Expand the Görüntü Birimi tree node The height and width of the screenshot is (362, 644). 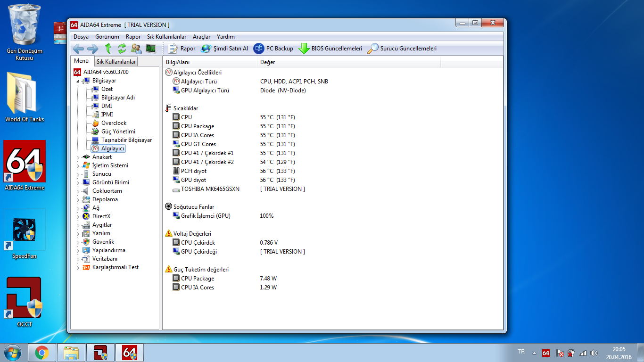click(x=78, y=182)
